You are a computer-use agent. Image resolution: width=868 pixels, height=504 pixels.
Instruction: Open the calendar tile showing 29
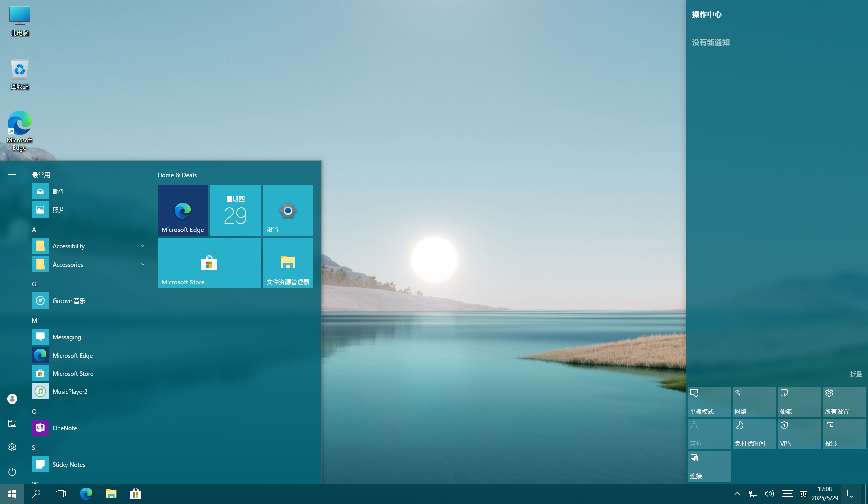[235, 211]
